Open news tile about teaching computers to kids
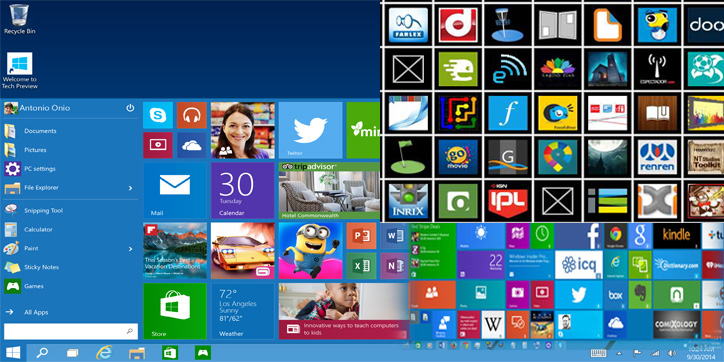The width and height of the screenshot is (724, 362). click(x=344, y=311)
